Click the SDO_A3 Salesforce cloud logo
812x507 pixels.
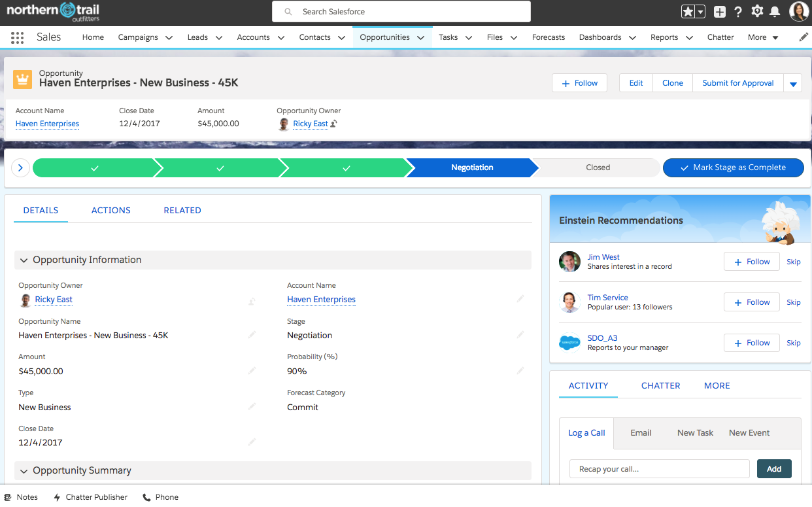570,343
